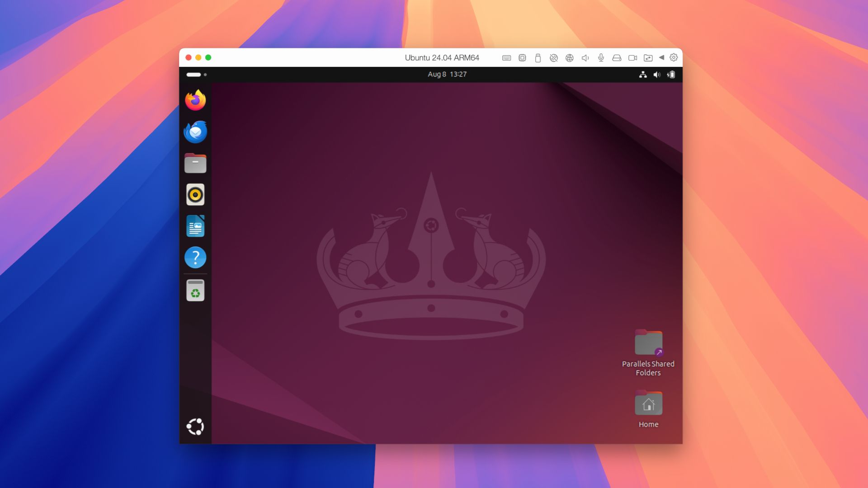868x488 pixels.
Task: Open Parallels configuration gear settings
Action: (x=674, y=57)
